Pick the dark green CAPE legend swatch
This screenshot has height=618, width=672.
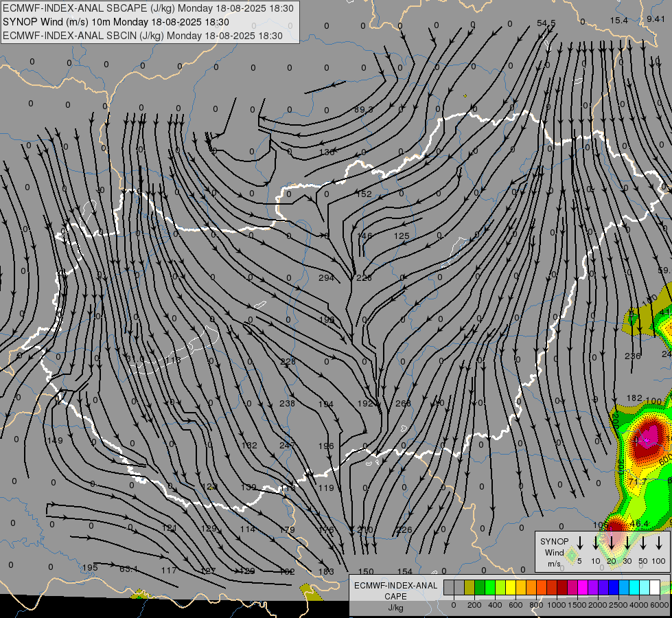point(480,587)
